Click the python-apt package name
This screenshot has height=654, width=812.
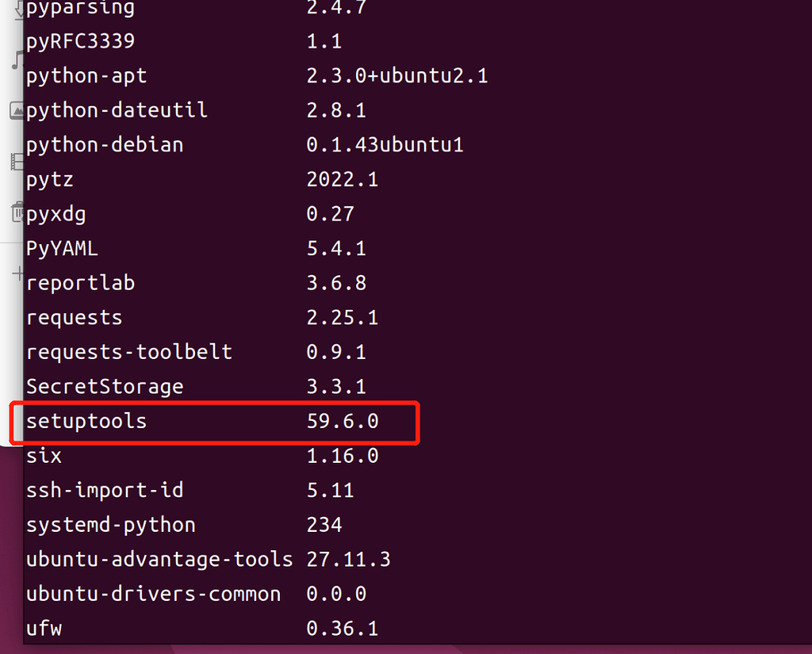(x=86, y=75)
